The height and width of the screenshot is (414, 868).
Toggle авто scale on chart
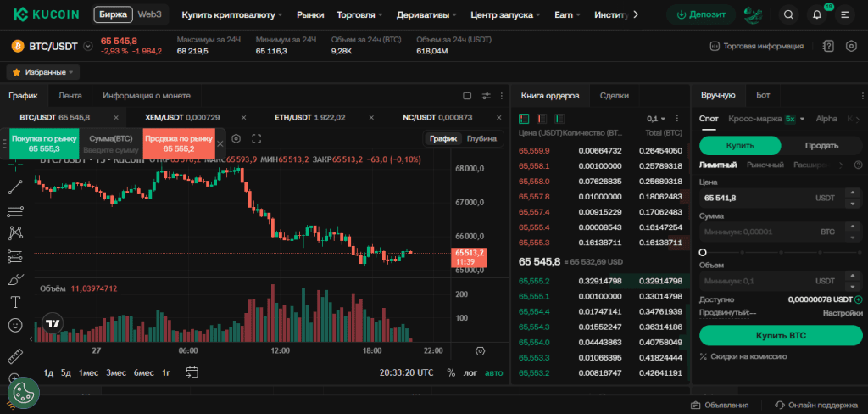pyautogui.click(x=494, y=372)
